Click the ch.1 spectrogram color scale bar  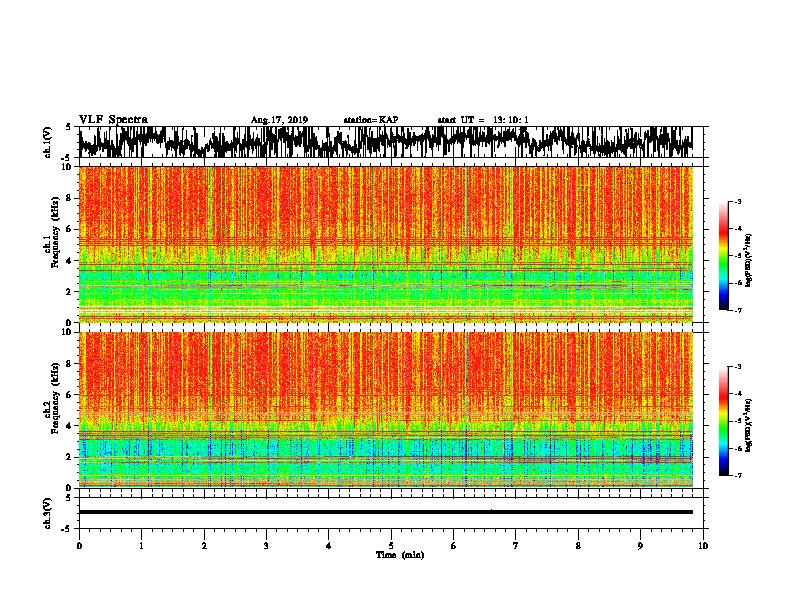coord(724,256)
